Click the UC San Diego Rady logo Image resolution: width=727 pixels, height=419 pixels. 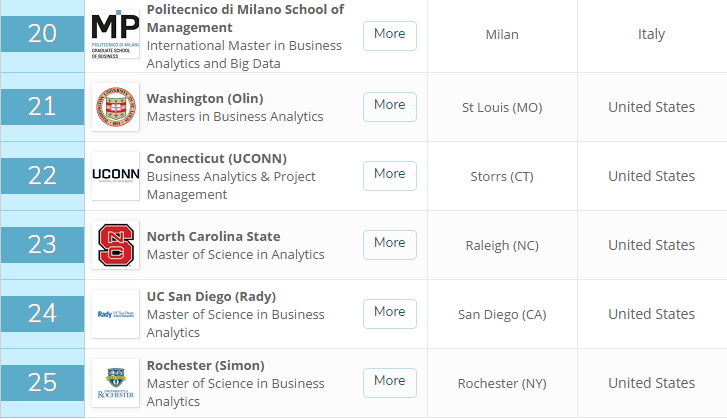(x=115, y=314)
